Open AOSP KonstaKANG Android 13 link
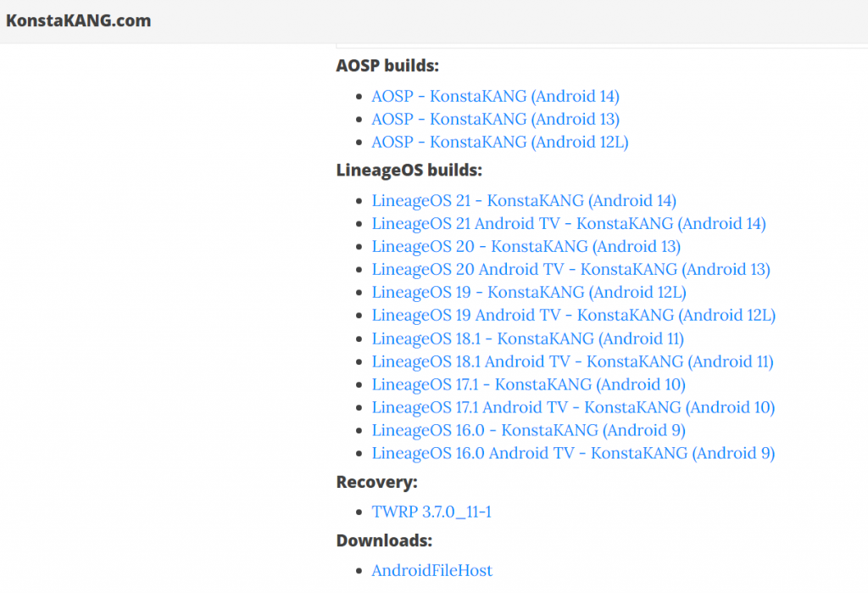 [495, 119]
